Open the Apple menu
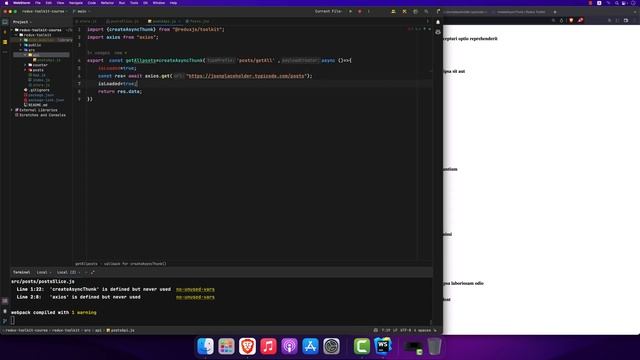Screen dimensions: 640x360 pyautogui.click(x=6, y=3)
